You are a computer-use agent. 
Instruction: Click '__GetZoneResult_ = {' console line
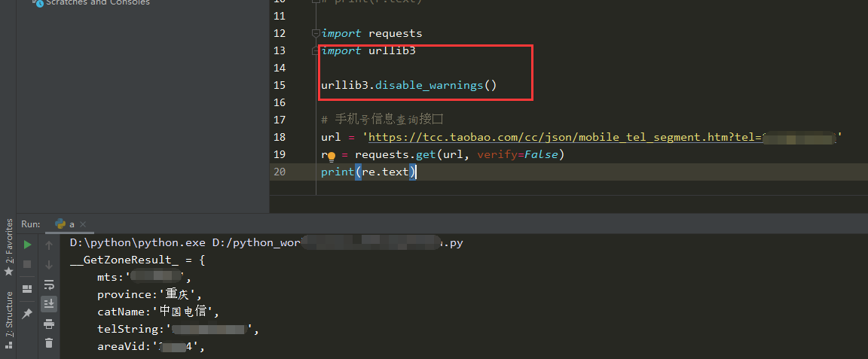click(x=138, y=260)
